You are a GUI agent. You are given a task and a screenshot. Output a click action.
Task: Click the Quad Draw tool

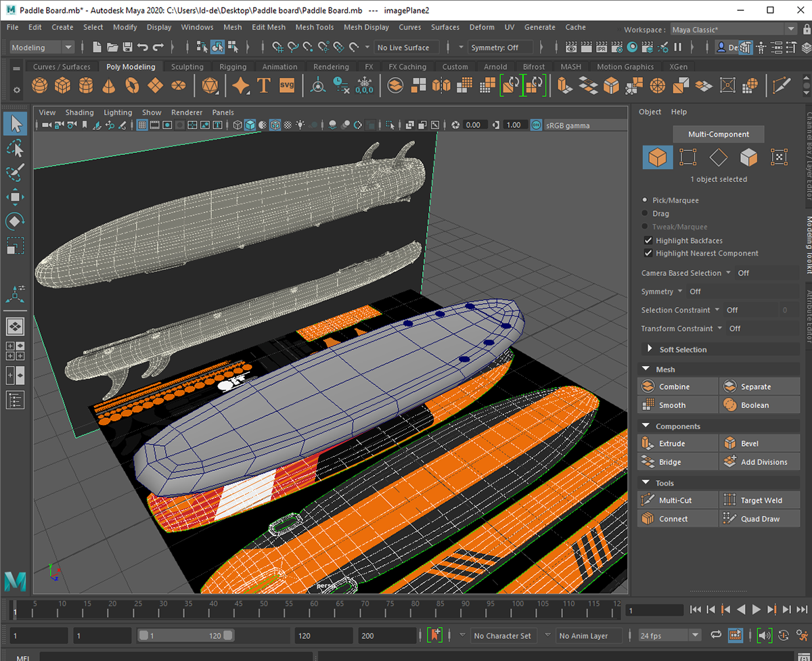pyautogui.click(x=759, y=519)
